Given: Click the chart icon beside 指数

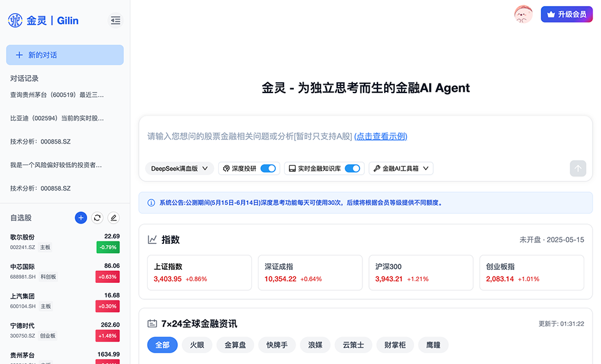Looking at the screenshot, I should (x=152, y=240).
